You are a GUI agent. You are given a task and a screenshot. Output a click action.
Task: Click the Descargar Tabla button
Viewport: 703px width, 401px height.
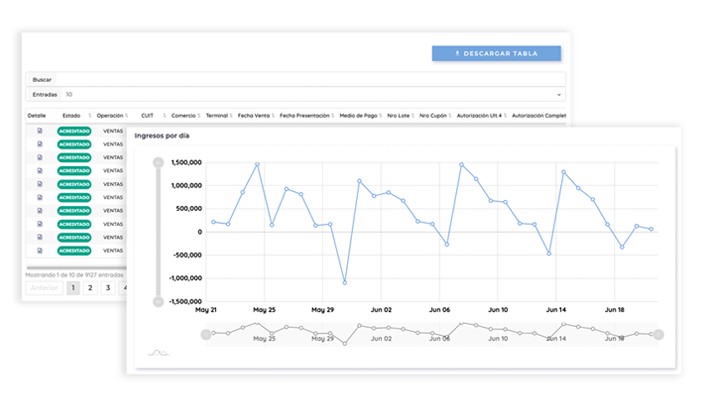pos(496,53)
